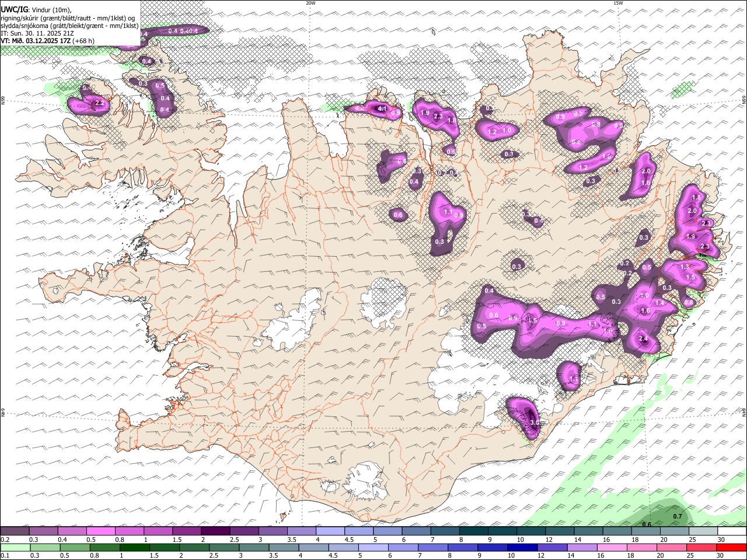Select the dark teal 8–9 swatch, upper legend
The width and height of the screenshot is (747, 560).
pyautogui.click(x=473, y=531)
